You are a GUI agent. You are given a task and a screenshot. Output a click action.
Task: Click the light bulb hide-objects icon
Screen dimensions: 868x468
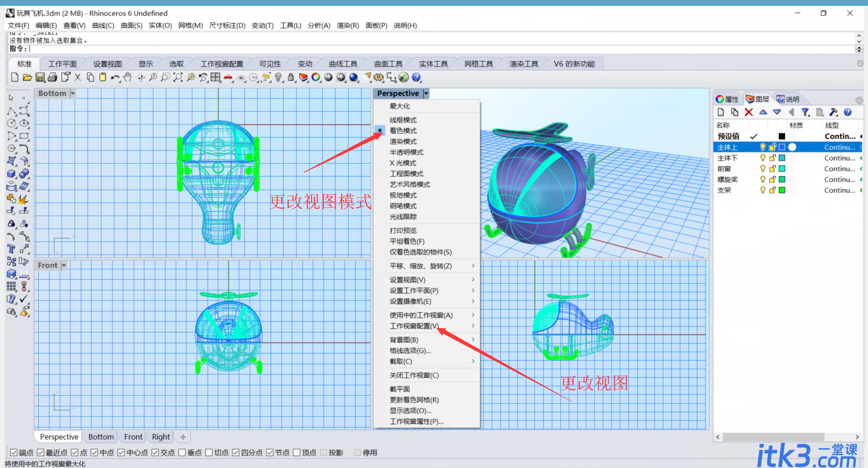click(x=278, y=77)
